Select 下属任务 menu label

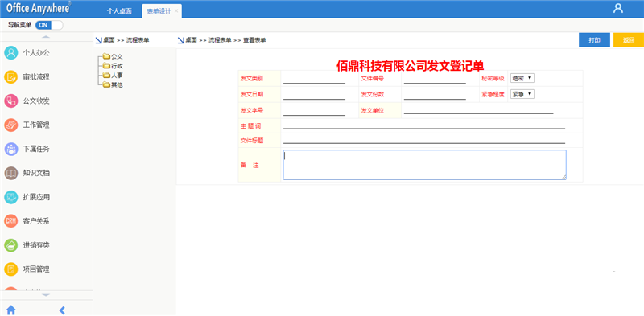tap(36, 149)
